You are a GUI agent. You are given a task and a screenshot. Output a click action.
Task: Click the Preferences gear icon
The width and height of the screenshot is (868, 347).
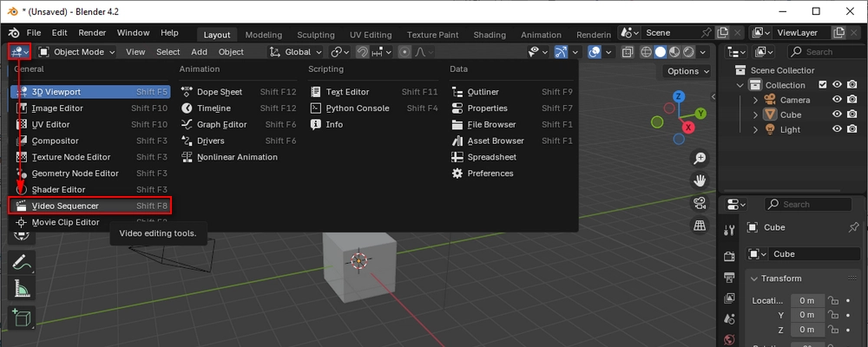(x=457, y=173)
